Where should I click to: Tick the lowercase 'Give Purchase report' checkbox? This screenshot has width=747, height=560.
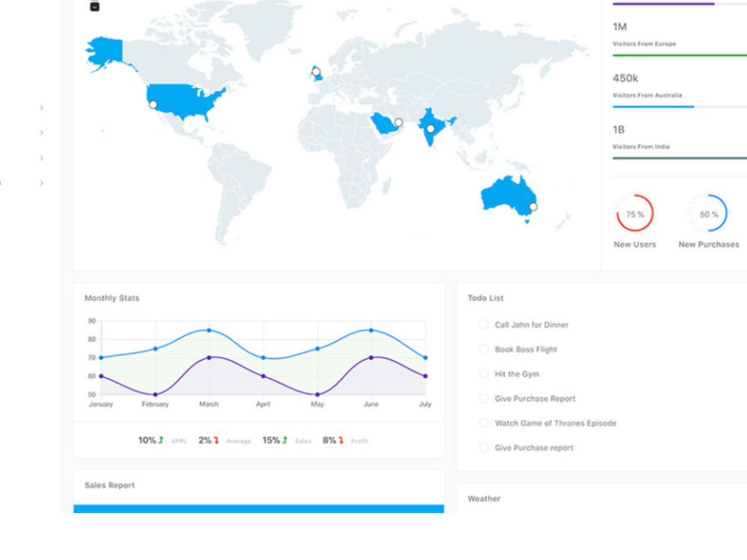483,447
